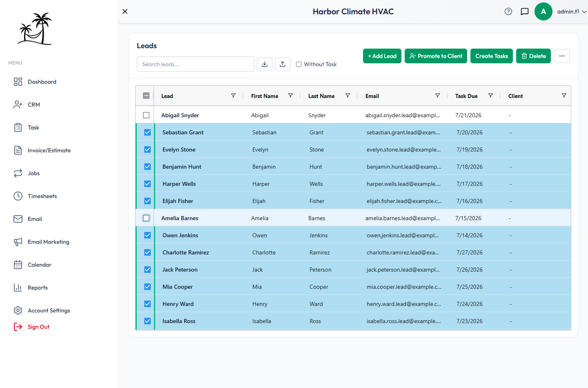The width and height of the screenshot is (588, 388).
Task: Open the Dashboard menu item
Action: [42, 82]
